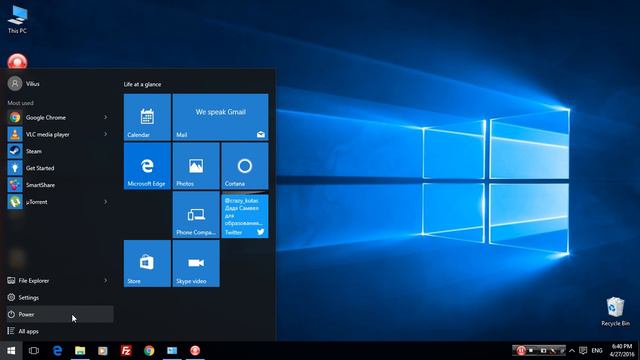Open Google Chrome from the taskbar
Screen dimensions: 640x360
pos(149,351)
